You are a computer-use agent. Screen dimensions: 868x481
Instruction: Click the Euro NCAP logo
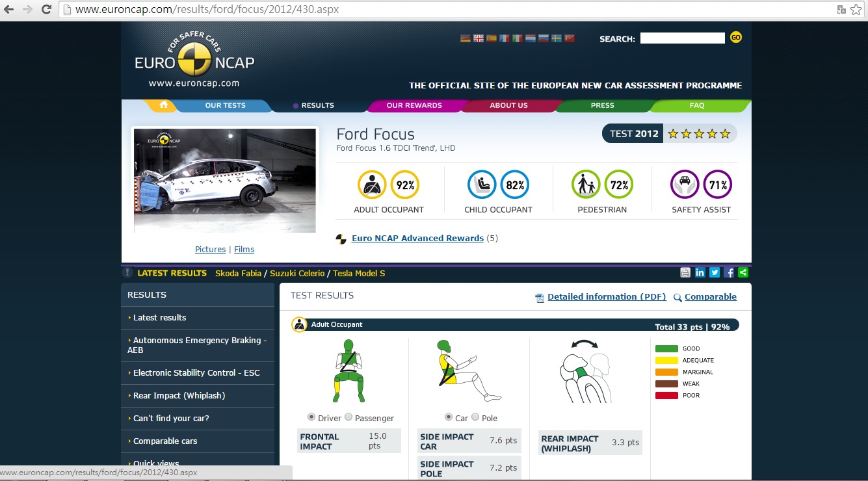[x=194, y=59]
